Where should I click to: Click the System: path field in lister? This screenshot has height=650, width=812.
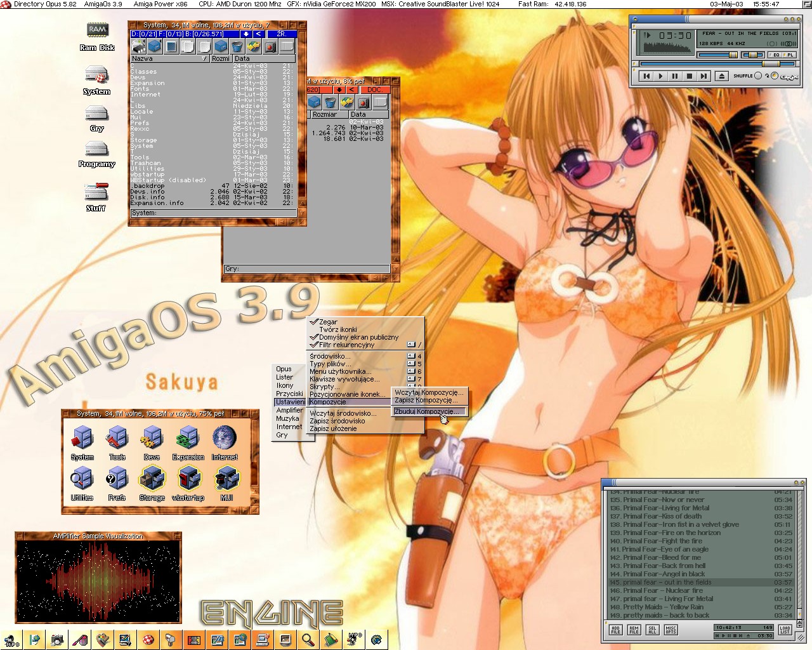213,213
